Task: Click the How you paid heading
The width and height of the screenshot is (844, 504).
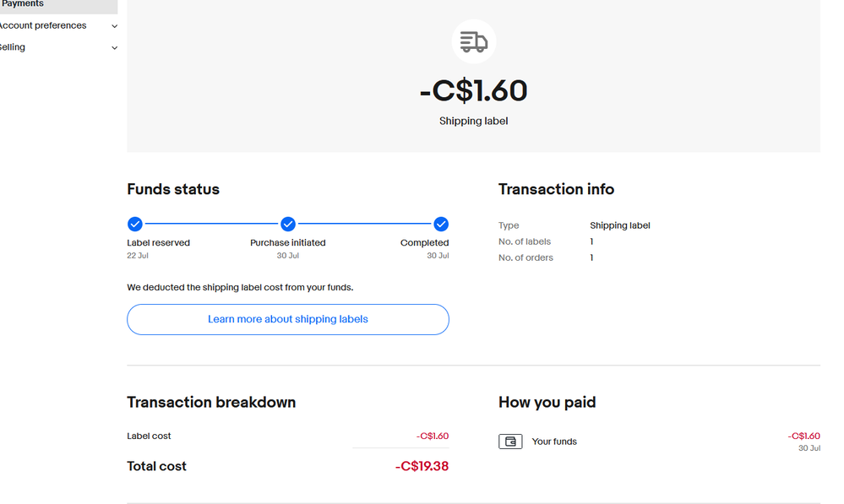Action: pyautogui.click(x=547, y=403)
